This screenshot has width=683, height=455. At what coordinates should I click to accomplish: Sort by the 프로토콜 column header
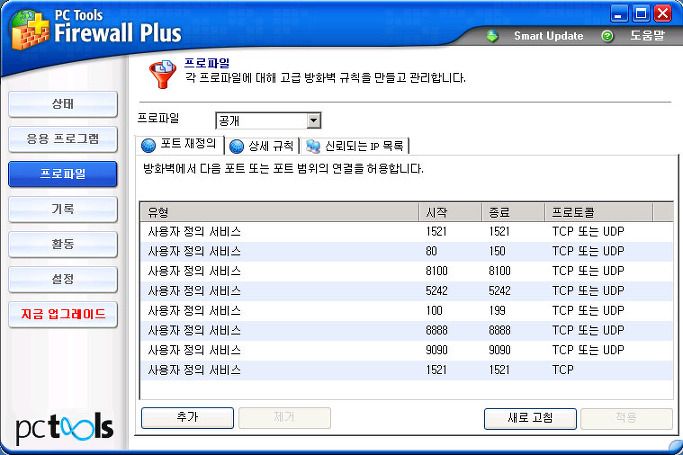(598, 212)
